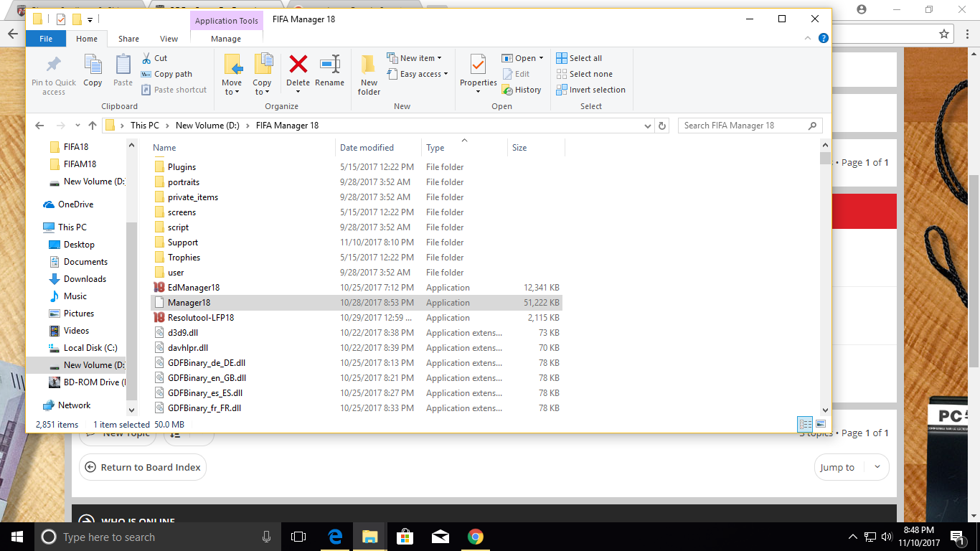Sort files by Date modified column

[378, 148]
